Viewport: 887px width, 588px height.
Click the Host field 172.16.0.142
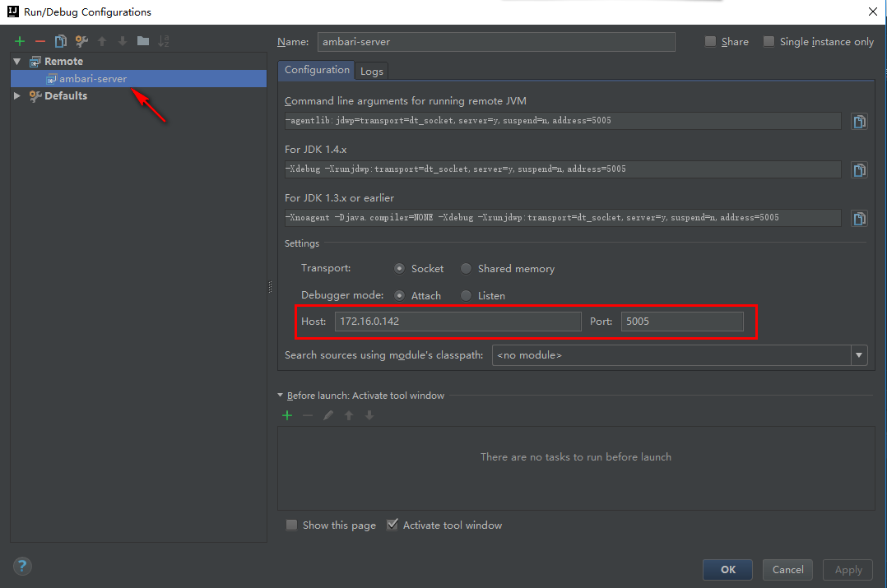tap(457, 321)
